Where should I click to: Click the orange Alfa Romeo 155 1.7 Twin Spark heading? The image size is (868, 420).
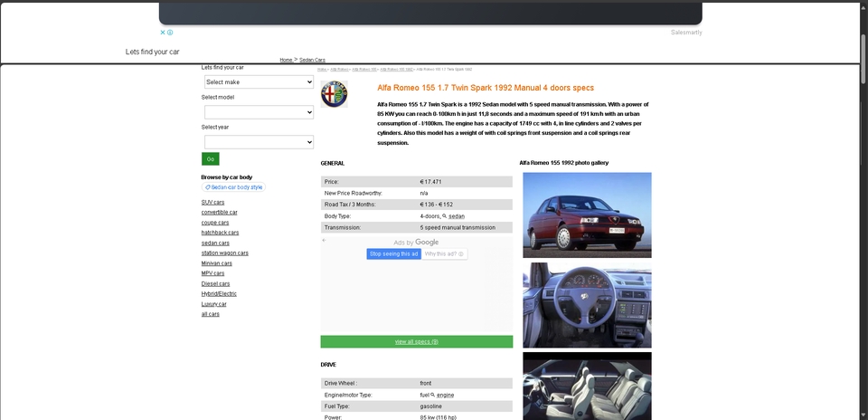pos(486,88)
